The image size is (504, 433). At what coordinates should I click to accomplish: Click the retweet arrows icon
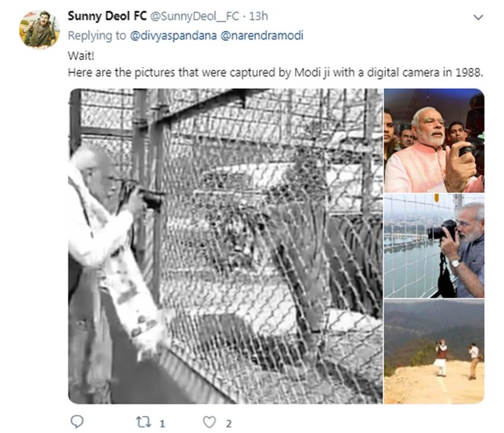142,422
